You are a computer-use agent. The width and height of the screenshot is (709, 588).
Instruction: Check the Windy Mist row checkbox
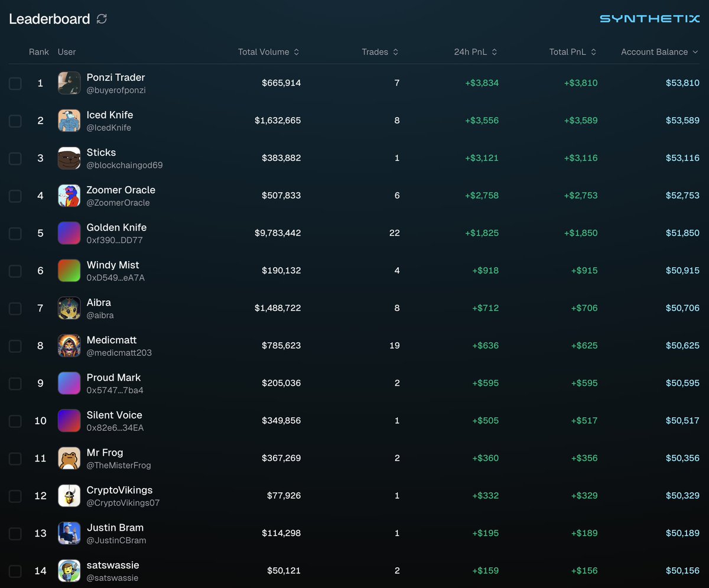(x=15, y=271)
